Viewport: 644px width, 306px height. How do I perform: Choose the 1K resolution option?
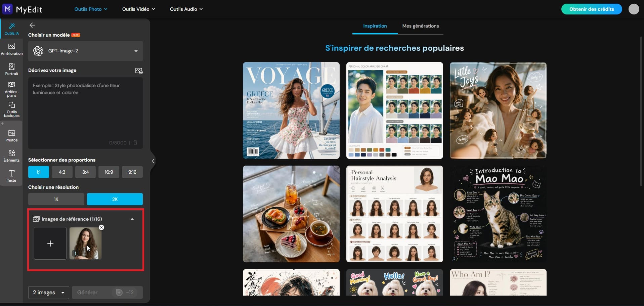[x=56, y=199]
